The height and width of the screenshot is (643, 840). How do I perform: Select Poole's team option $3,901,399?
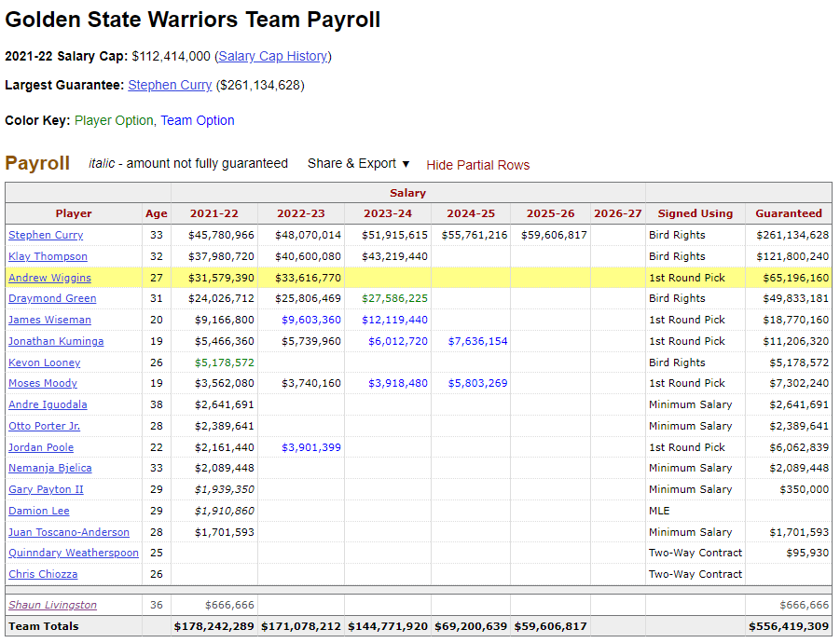[x=311, y=447]
